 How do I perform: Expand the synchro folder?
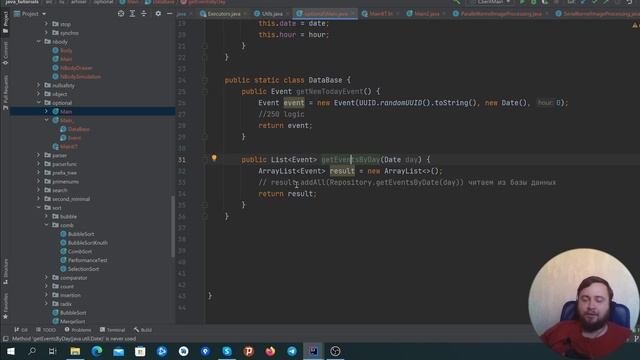tap(46, 33)
